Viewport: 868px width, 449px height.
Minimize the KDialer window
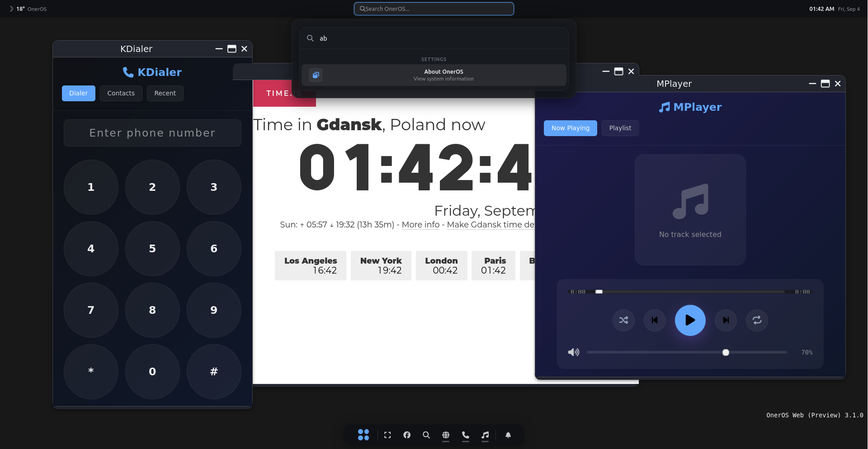[219, 49]
